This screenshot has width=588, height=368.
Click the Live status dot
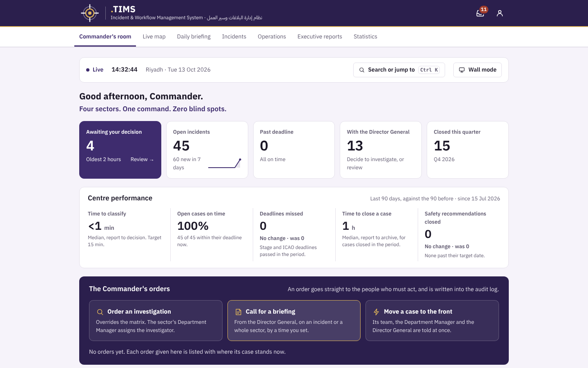[x=88, y=70]
